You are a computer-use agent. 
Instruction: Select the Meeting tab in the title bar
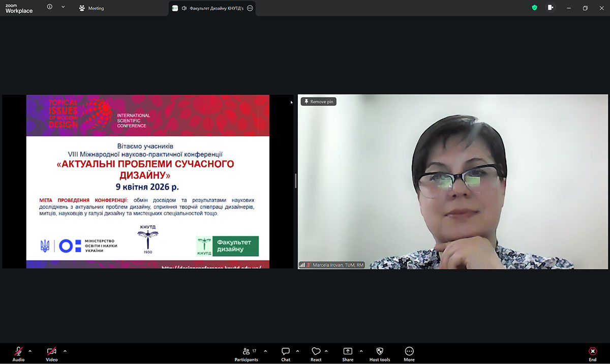pyautogui.click(x=91, y=8)
